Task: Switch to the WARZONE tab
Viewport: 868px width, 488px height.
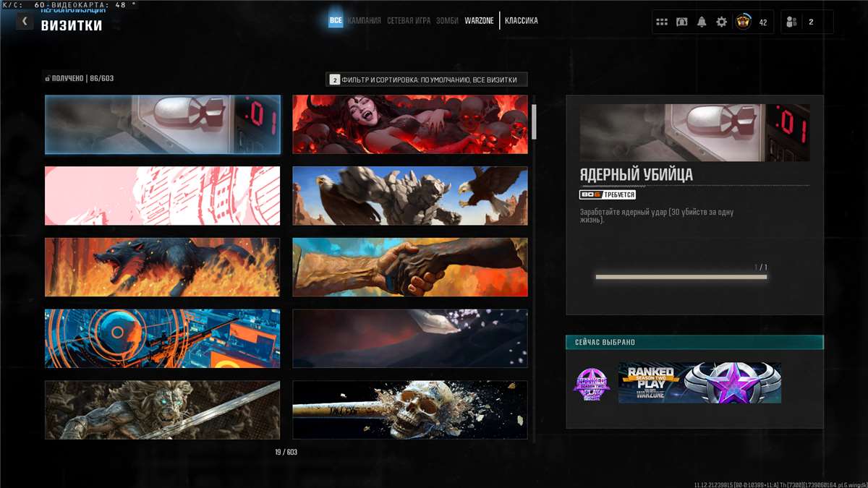Action: (x=479, y=21)
